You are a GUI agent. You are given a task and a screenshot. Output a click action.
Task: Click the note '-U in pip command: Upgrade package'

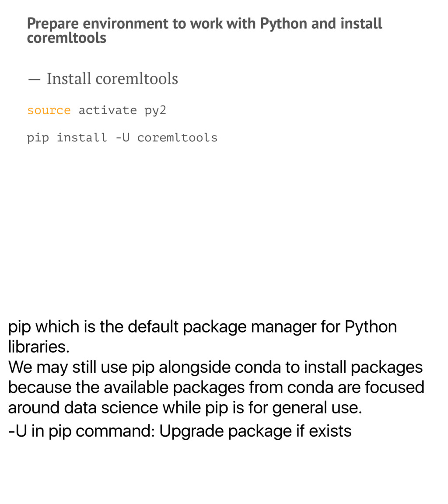(180, 431)
